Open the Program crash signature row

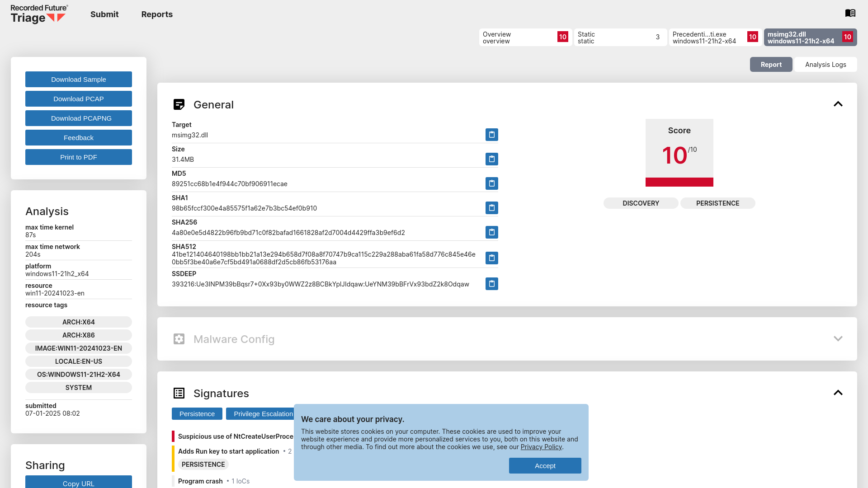(x=213, y=481)
